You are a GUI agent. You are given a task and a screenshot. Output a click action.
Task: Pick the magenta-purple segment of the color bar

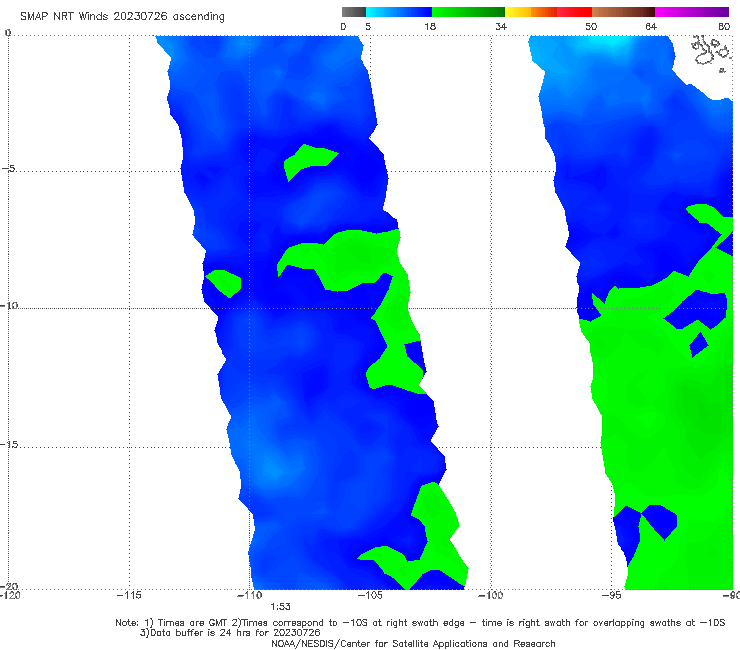pos(692,12)
